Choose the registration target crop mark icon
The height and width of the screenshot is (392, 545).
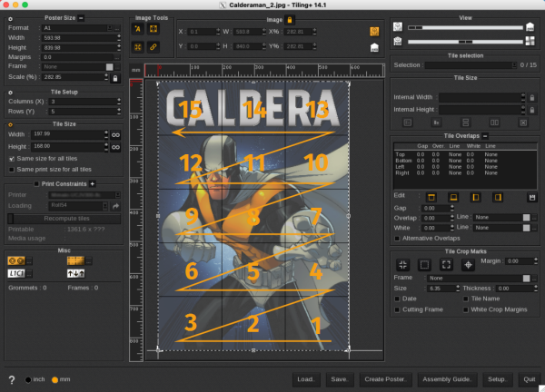469,264
